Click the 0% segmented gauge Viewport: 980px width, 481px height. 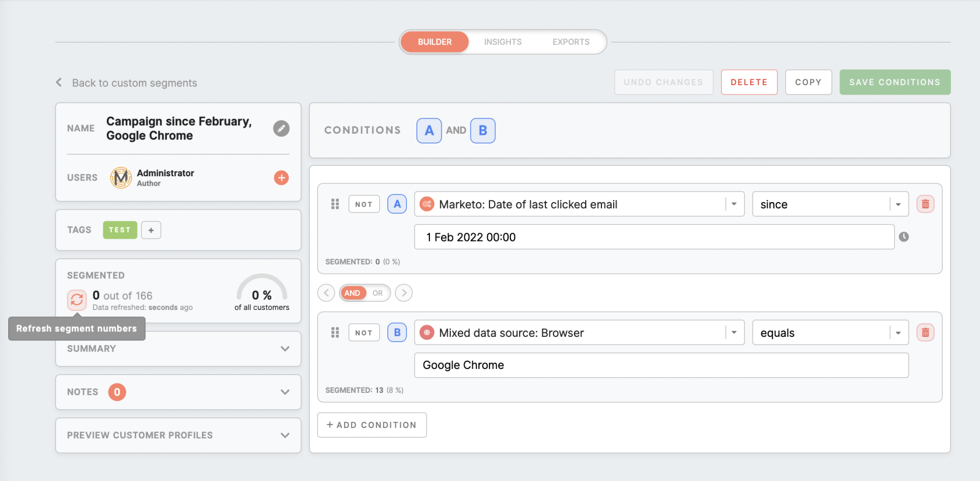[262, 292]
